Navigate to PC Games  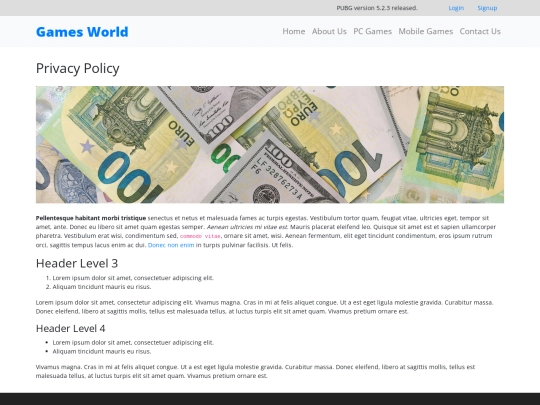(x=373, y=31)
